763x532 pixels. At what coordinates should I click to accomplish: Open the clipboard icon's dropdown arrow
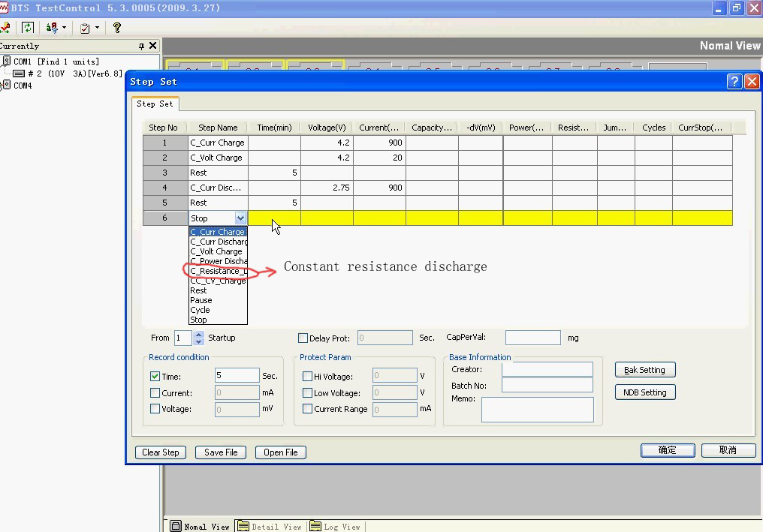(x=97, y=27)
